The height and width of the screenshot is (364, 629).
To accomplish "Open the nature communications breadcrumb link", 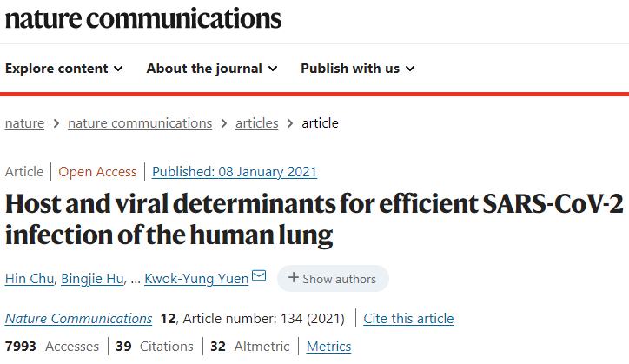I will click(140, 123).
